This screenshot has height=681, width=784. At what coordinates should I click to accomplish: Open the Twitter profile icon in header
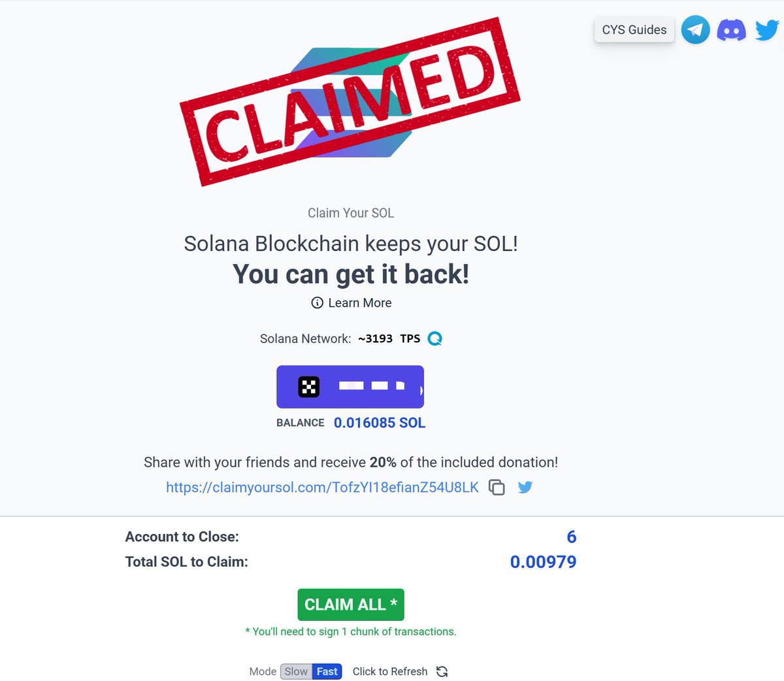tap(766, 30)
